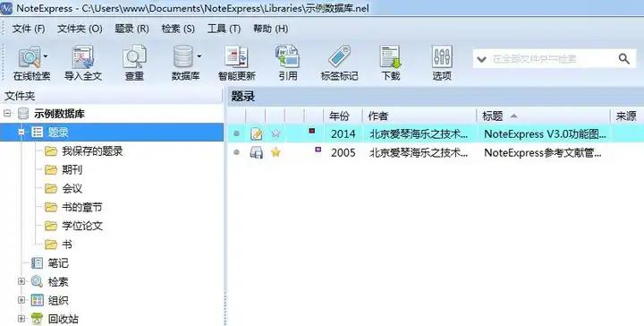Screen dimensions: 644x326
Task: Expand the 回收站 tree node
Action: coord(21,319)
